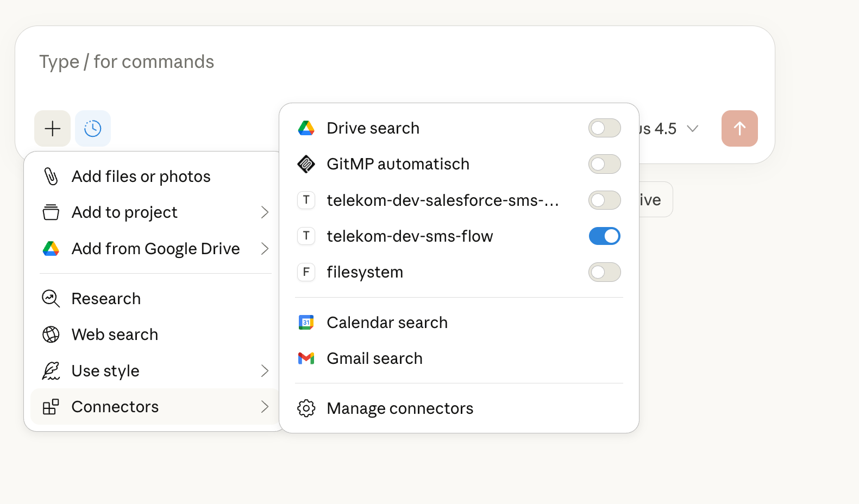Open Manage connectors settings
This screenshot has height=504, width=859.
[x=400, y=408]
